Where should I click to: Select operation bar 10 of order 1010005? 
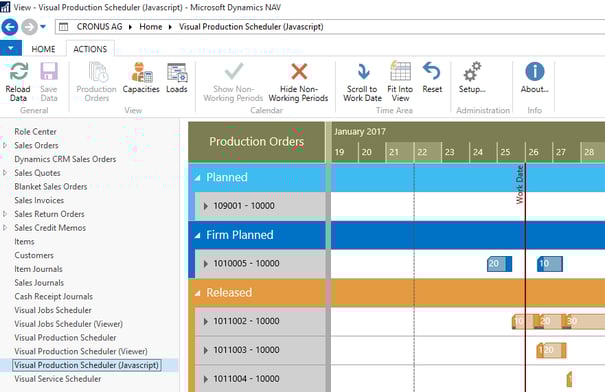(549, 264)
